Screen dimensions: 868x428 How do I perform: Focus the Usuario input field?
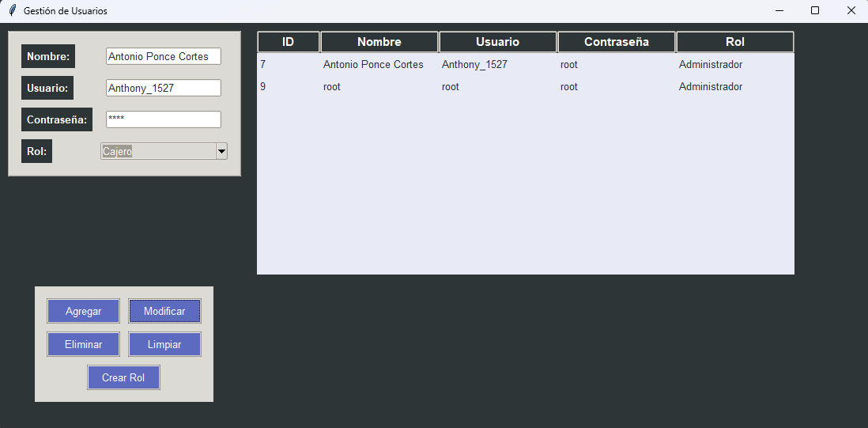coord(164,88)
